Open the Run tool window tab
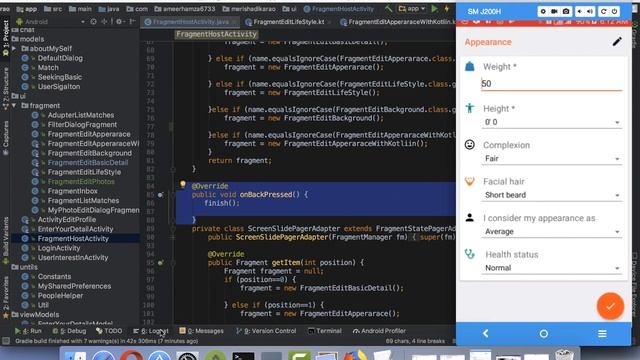The image size is (640, 360). tap(28, 331)
